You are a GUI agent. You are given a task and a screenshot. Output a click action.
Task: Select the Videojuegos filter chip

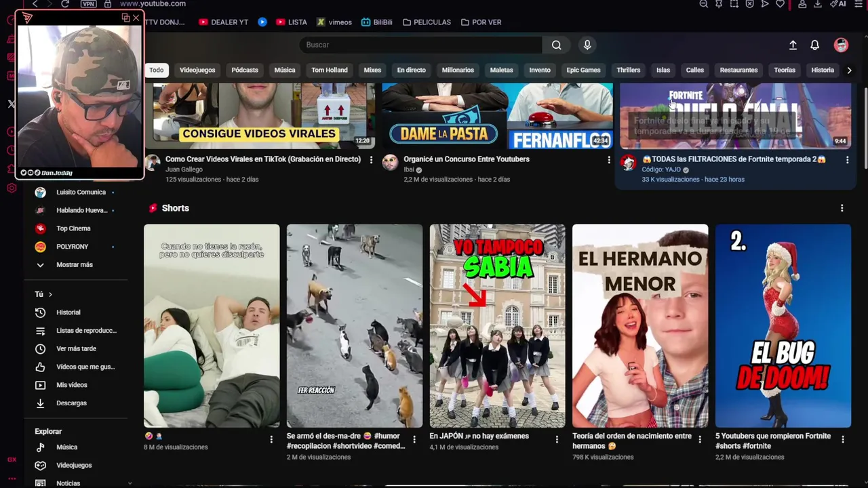pyautogui.click(x=197, y=70)
